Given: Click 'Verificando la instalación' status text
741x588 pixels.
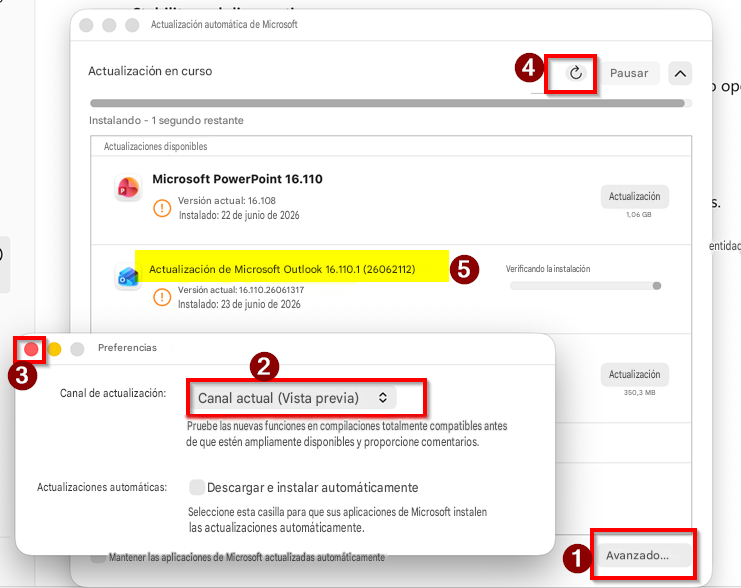Looking at the screenshot, I should pos(548,269).
